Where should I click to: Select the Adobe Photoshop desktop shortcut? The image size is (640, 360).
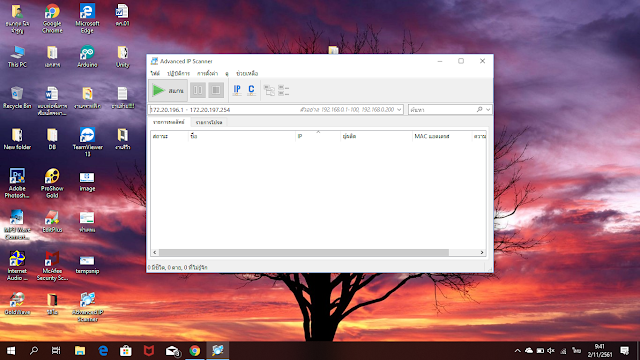coord(17,183)
